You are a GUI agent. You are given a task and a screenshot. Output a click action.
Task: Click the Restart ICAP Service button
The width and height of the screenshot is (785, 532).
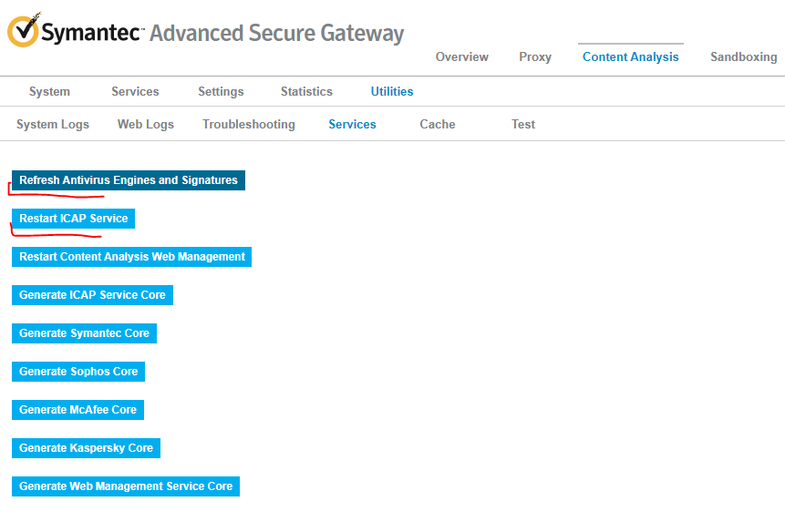pos(73,219)
